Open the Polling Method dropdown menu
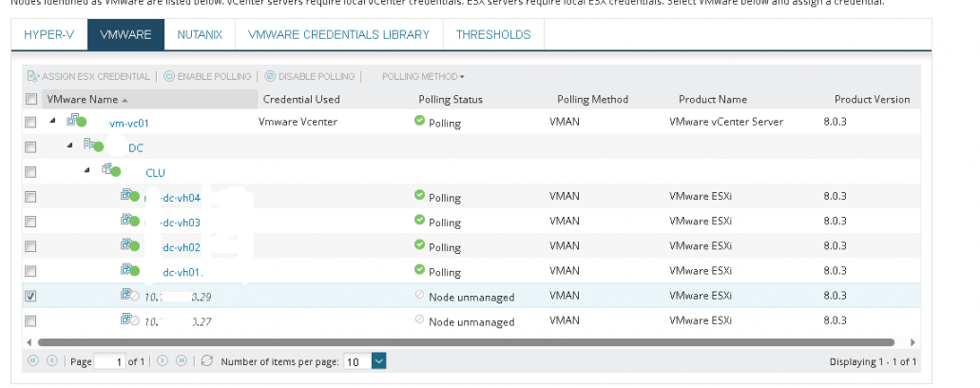Screen dimensions: 980x388 [x=423, y=76]
